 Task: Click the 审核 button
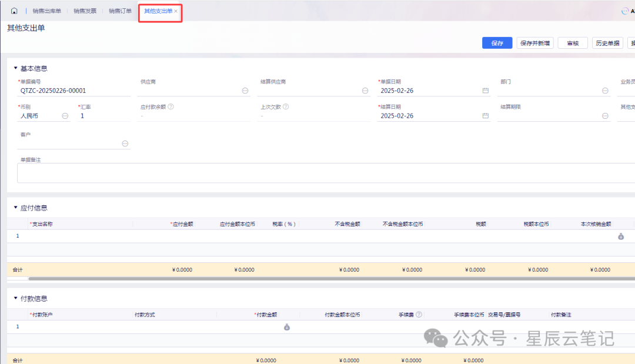click(x=573, y=43)
